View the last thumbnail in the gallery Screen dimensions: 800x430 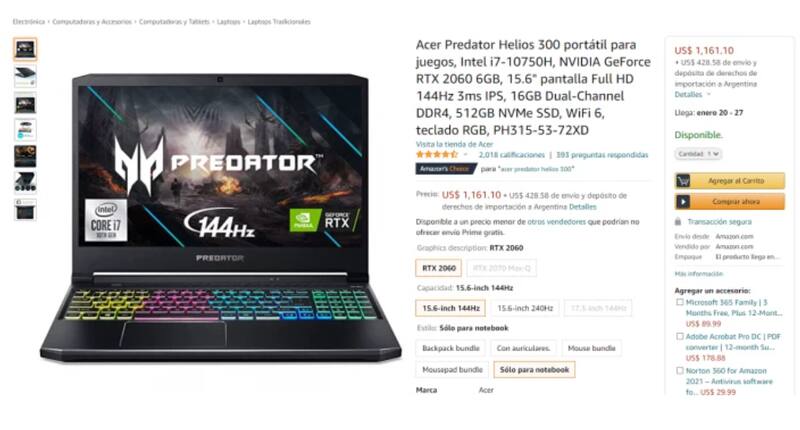[x=25, y=210]
